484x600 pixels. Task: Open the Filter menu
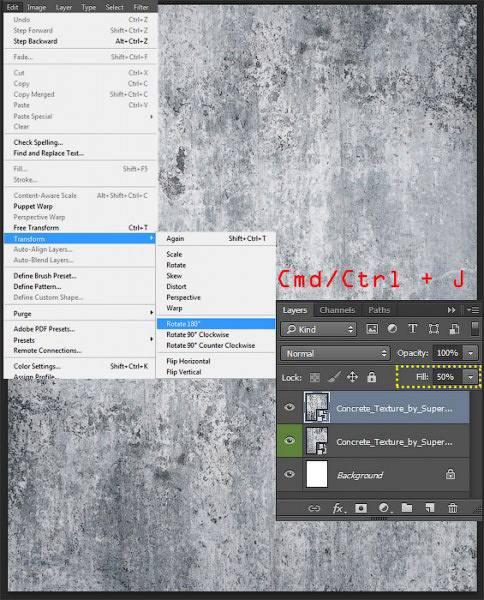coord(141,7)
